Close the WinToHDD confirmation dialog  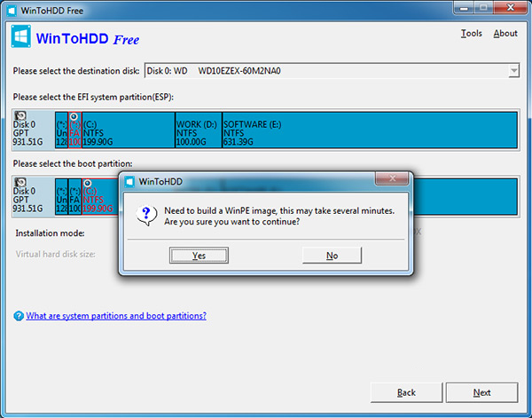click(392, 178)
